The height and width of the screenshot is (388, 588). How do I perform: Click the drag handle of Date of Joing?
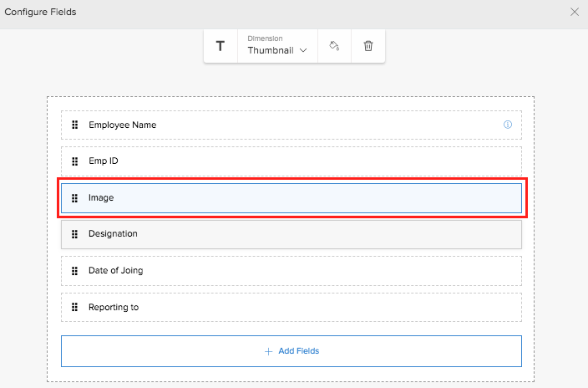74,271
